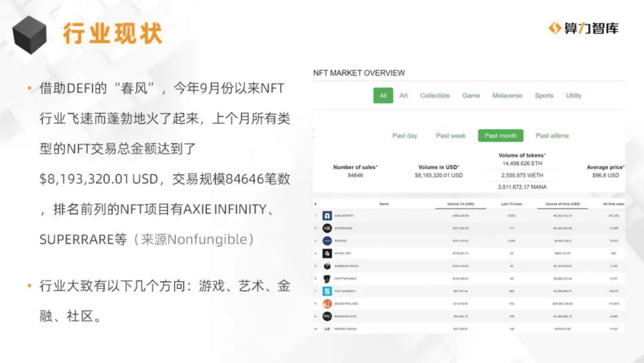
Task: Open the Collectible category tab
Action: [434, 95]
